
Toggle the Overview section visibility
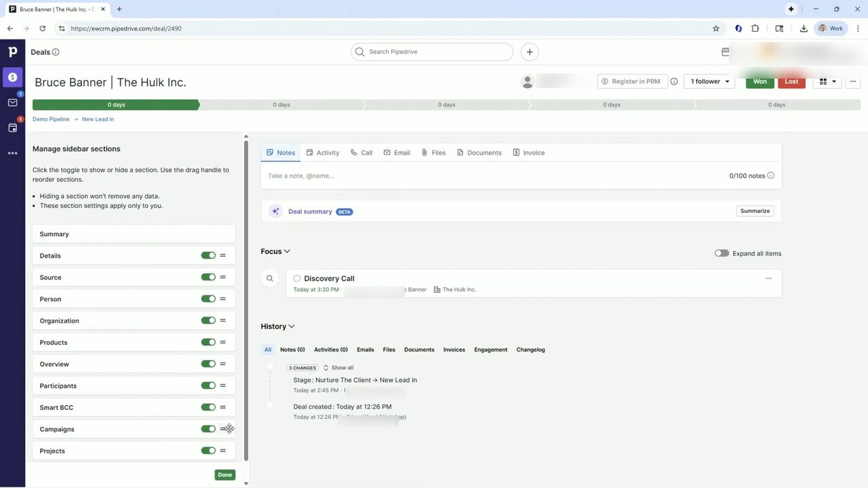pos(208,364)
